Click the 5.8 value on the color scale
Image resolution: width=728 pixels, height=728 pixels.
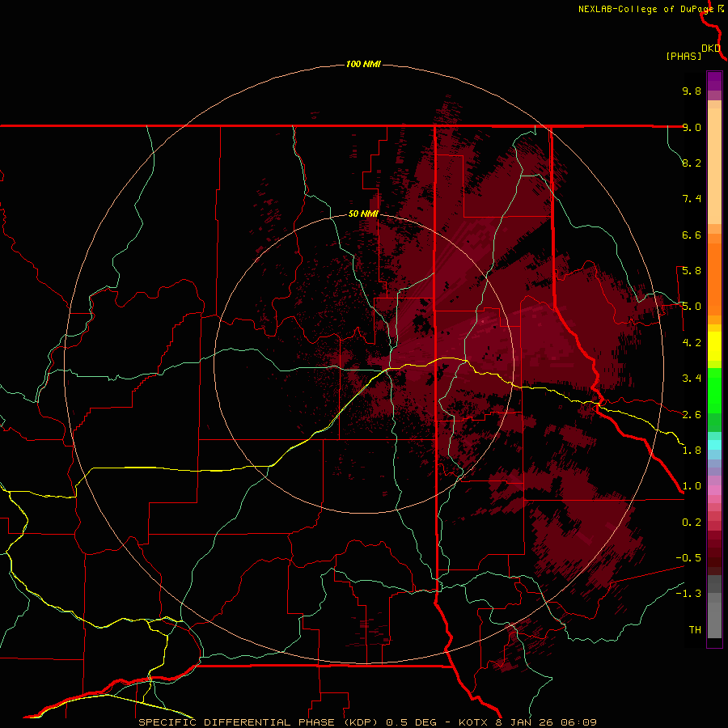(x=692, y=271)
